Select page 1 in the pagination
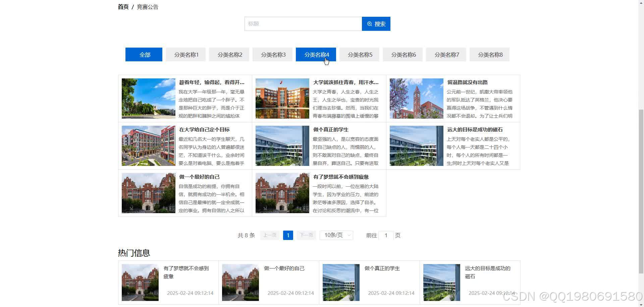The width and height of the screenshot is (644, 307). [288, 235]
